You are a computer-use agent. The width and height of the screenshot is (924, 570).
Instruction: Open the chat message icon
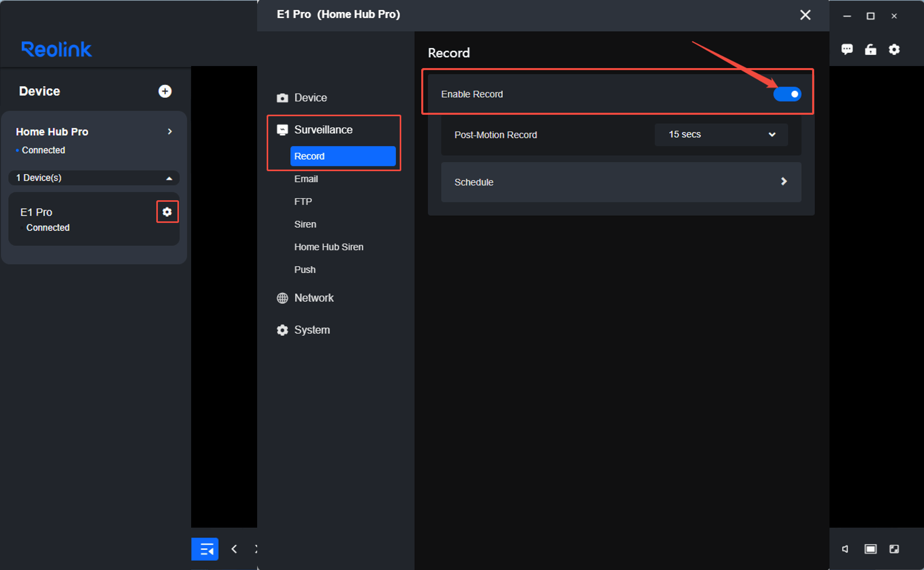847,49
